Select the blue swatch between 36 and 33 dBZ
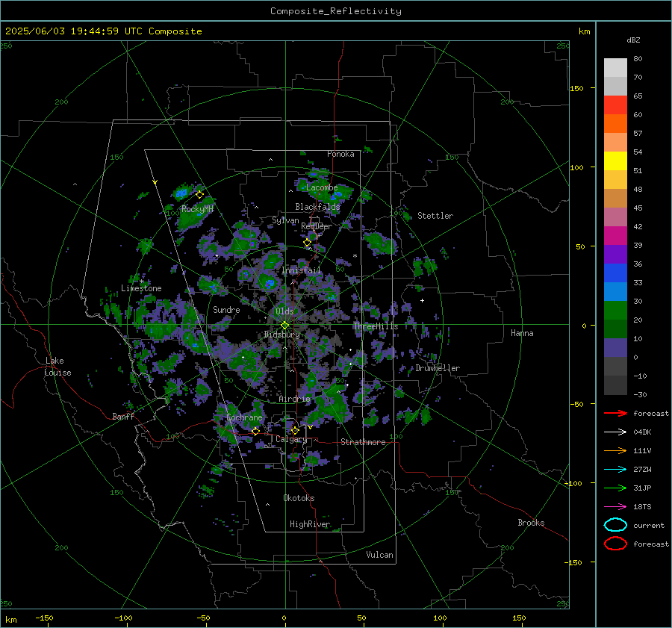The height and width of the screenshot is (628, 672). point(615,273)
